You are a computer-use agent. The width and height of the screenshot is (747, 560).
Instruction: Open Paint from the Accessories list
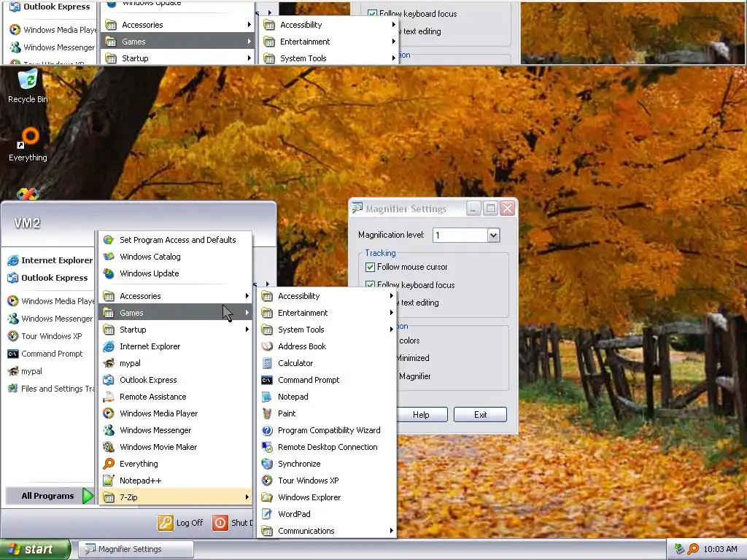(327, 413)
